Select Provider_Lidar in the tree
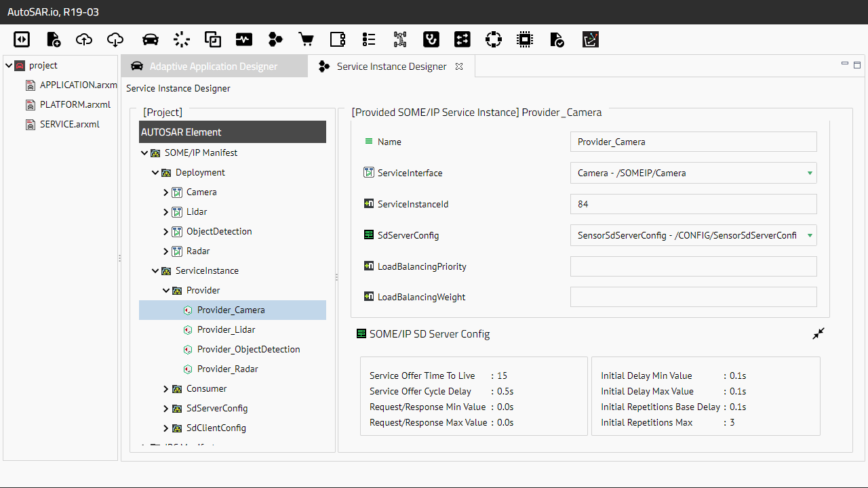The image size is (868, 488). [x=226, y=329]
